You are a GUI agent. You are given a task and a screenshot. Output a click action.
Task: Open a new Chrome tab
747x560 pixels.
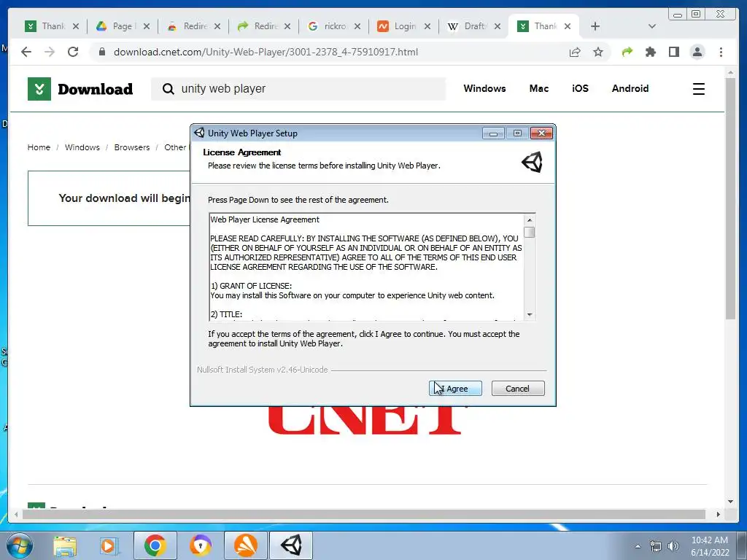[595, 26]
